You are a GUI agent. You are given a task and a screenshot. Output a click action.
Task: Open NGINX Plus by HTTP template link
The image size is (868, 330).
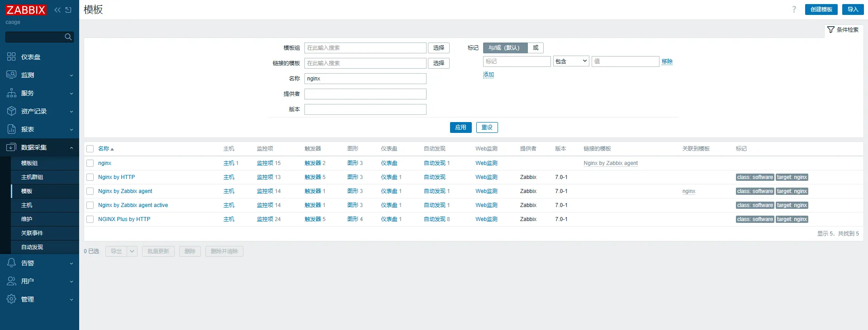click(124, 219)
